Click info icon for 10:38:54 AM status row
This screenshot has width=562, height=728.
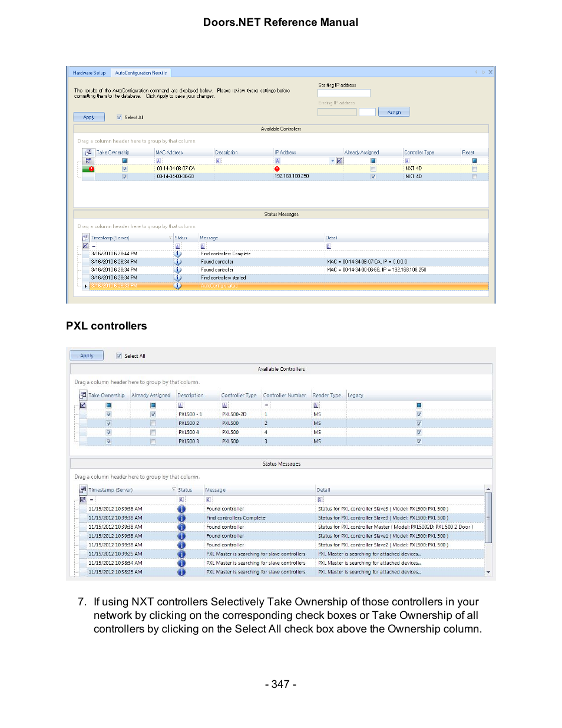pyautogui.click(x=181, y=563)
